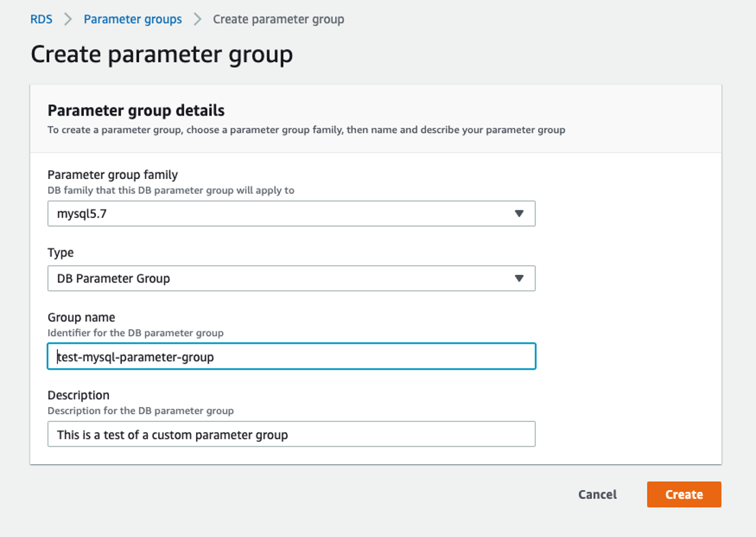This screenshot has width=756, height=537.
Task: Click the 'DB family that this DB parameter group' hint
Action: pos(171,191)
